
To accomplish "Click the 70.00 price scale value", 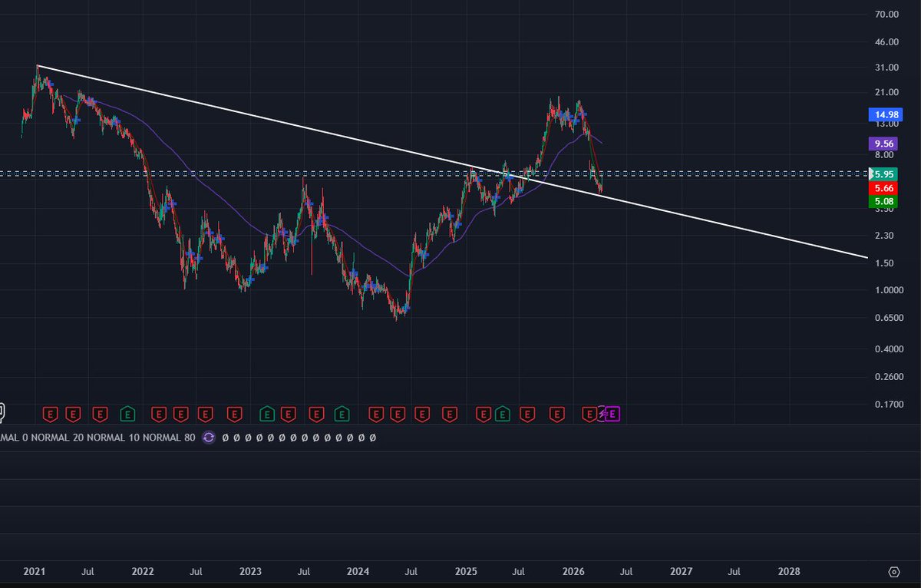I will pyautogui.click(x=886, y=14).
